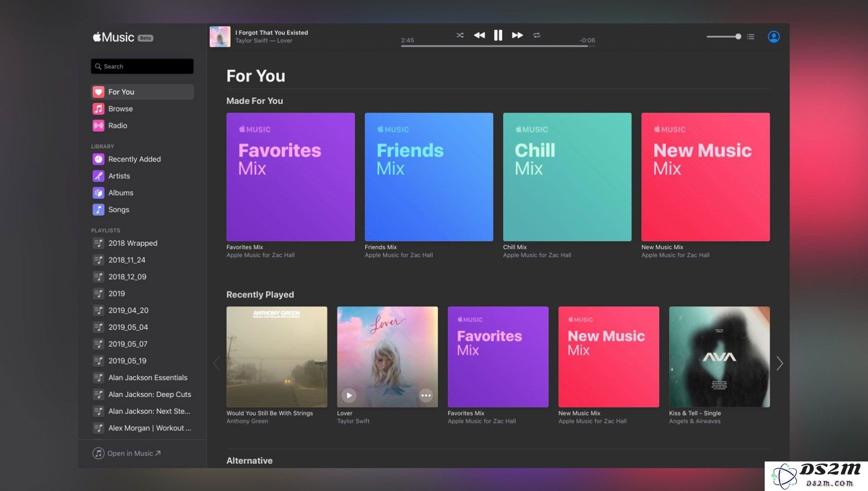
Task: Click remaining time -0:06 label
Action: tap(587, 40)
